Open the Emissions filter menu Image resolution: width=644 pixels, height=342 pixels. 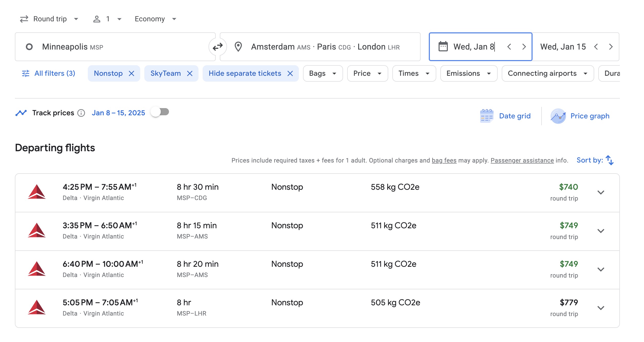tap(468, 73)
